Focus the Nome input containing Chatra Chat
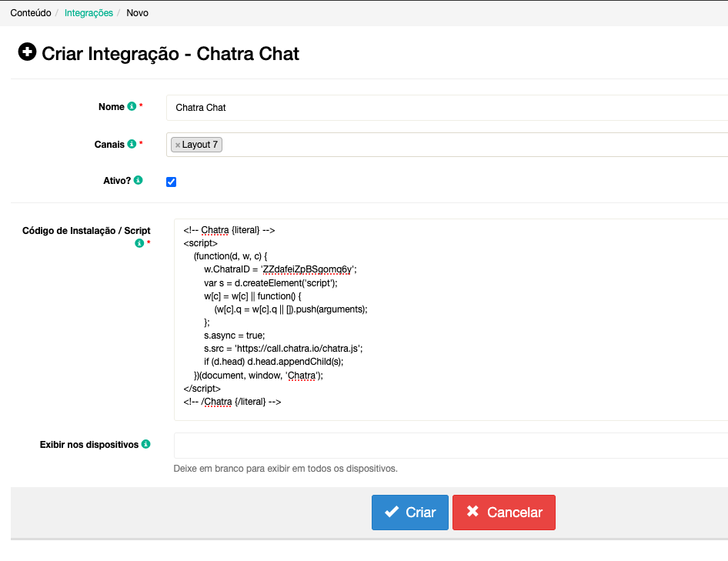728x561 pixels. click(x=447, y=108)
